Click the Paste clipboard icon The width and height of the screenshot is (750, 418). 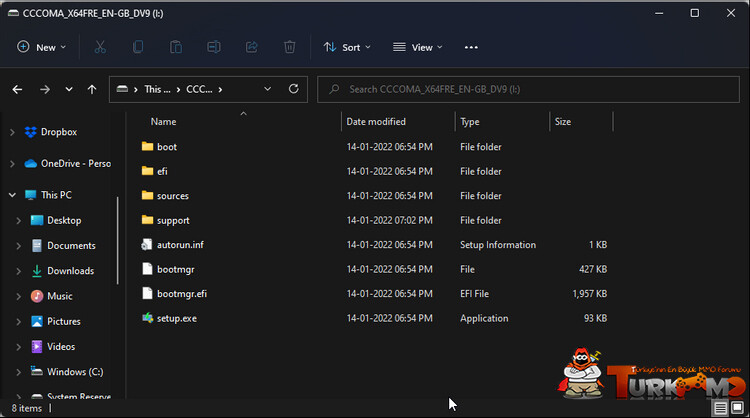176,47
